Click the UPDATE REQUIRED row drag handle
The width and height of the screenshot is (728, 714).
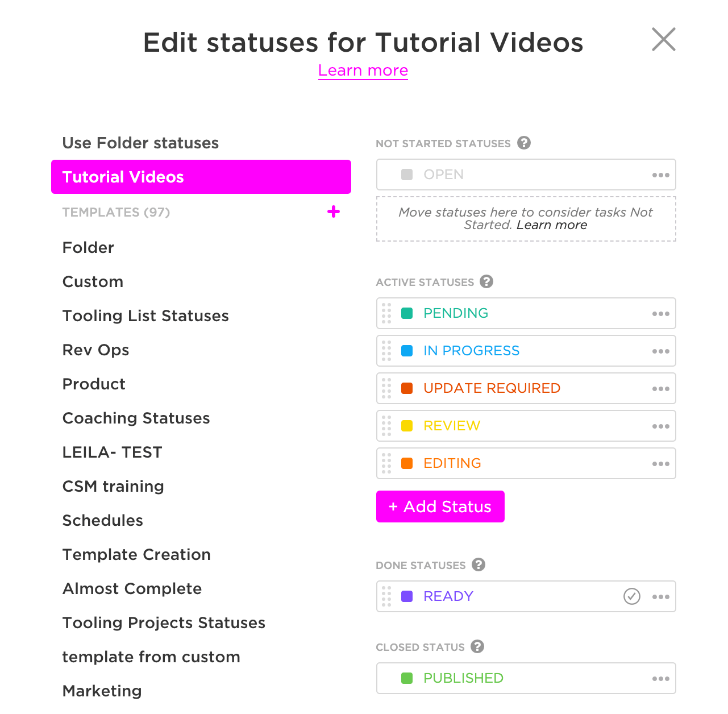[x=386, y=388]
